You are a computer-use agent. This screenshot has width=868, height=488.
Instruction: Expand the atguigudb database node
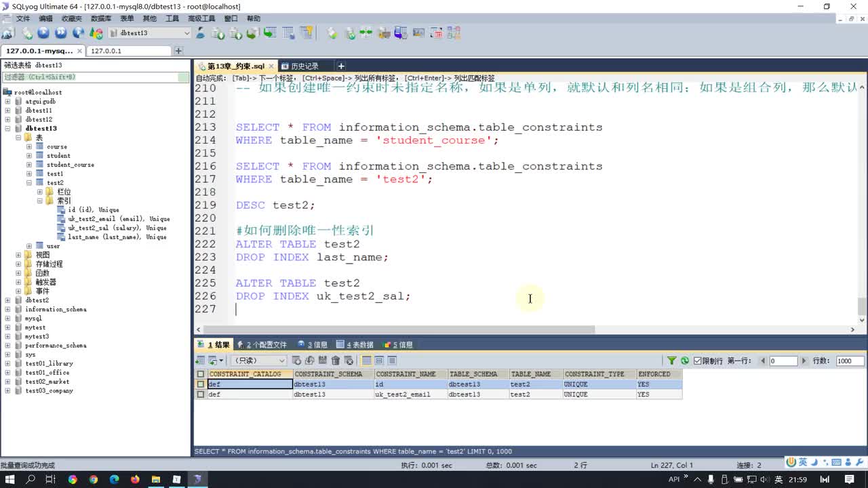[x=8, y=101]
